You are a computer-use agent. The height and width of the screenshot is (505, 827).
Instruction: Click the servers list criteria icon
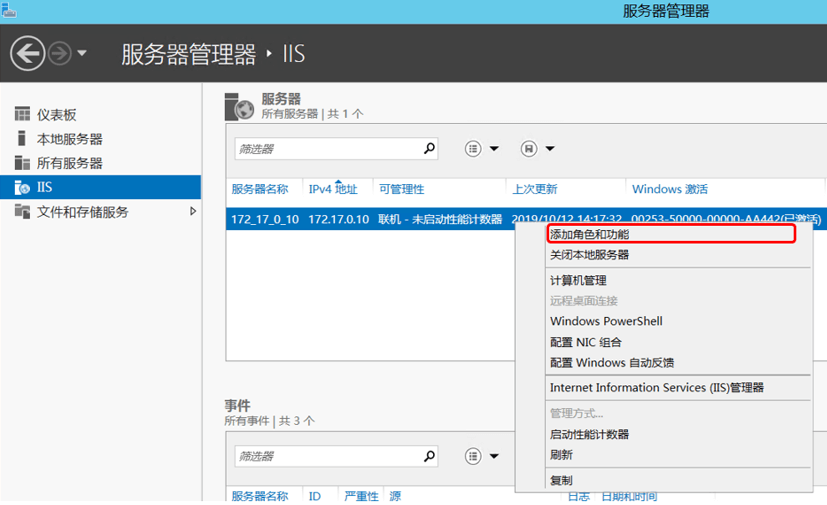473,149
